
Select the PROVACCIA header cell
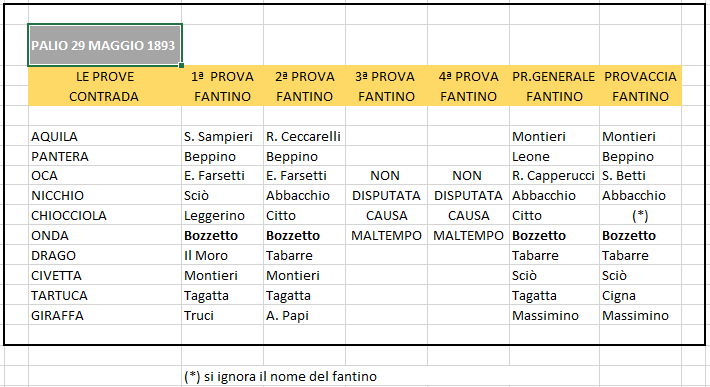coord(640,76)
